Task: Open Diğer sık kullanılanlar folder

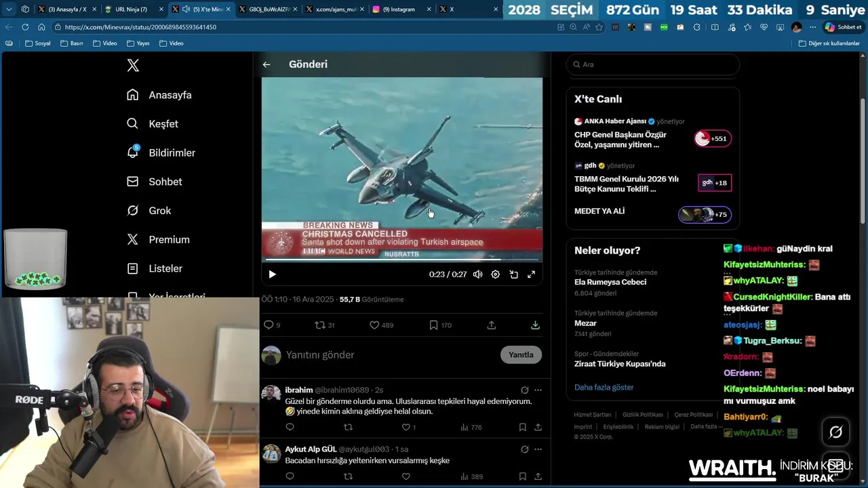Action: pos(829,43)
